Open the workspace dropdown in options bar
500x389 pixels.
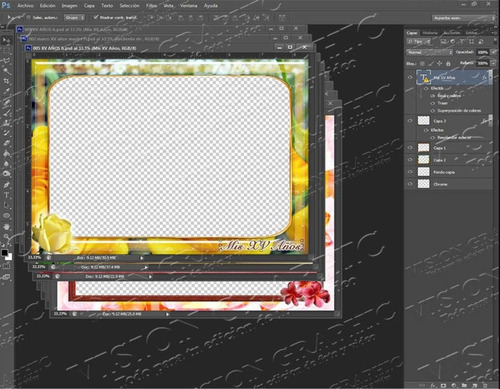coord(464,18)
